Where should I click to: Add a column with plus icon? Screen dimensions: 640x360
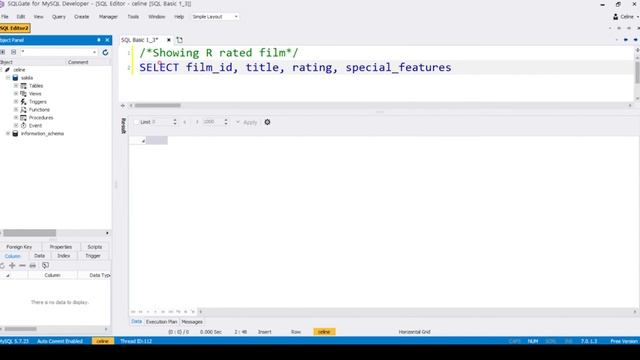[12, 266]
